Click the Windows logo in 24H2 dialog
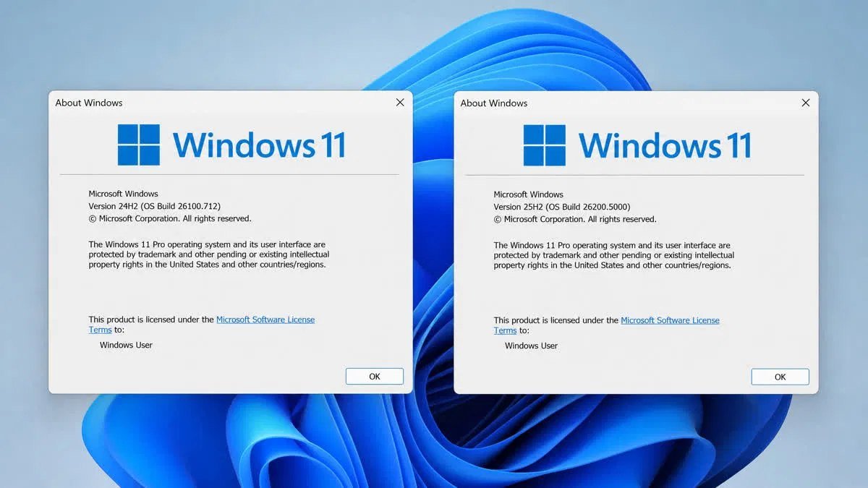 click(139, 145)
